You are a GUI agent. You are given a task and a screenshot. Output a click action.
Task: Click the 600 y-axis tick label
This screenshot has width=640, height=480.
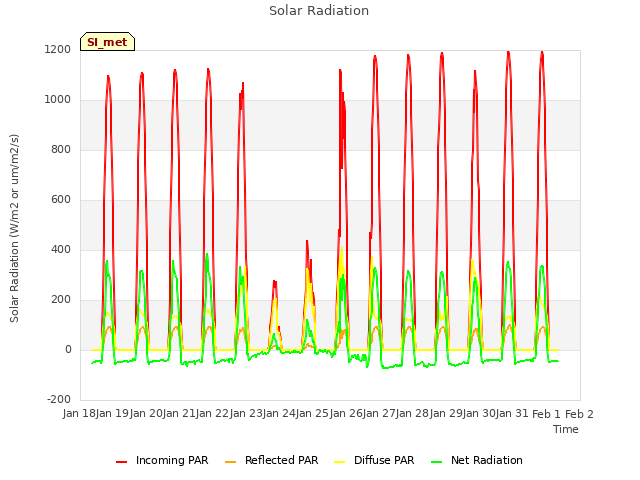point(61,200)
